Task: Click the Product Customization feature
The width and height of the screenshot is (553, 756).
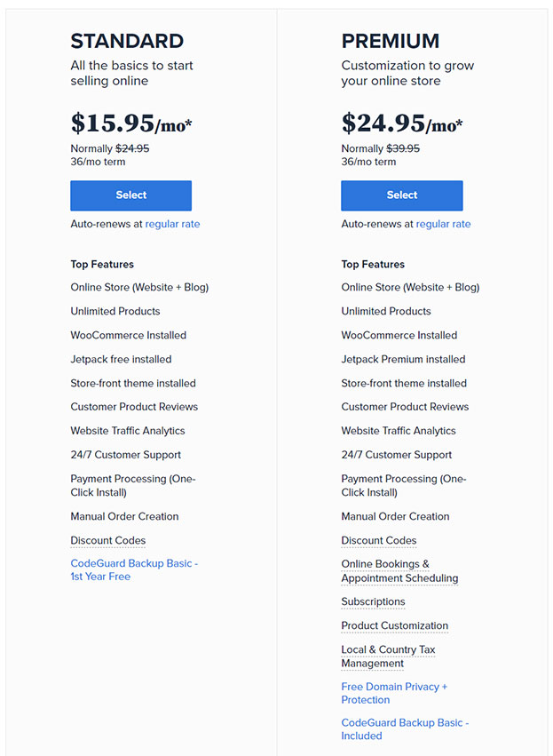Action: 394,625
